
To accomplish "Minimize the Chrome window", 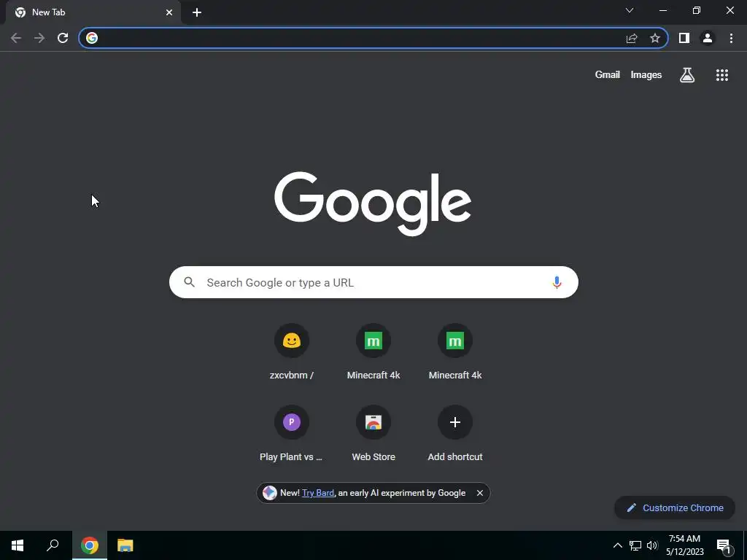I will pos(662,10).
